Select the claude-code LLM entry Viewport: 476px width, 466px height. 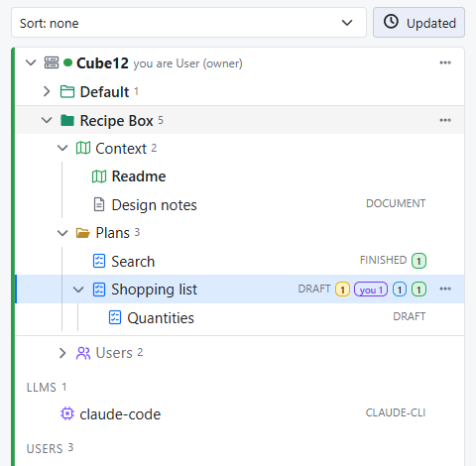pos(240,413)
